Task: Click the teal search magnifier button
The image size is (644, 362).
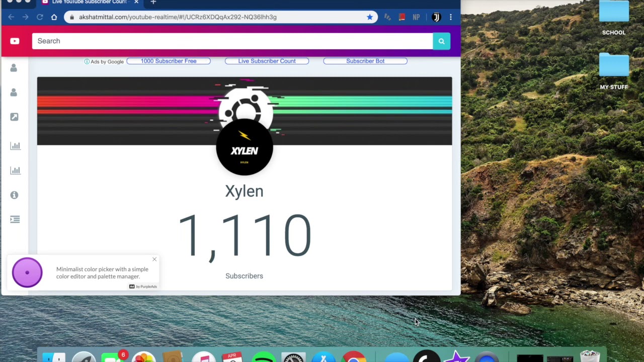Action: (x=441, y=41)
